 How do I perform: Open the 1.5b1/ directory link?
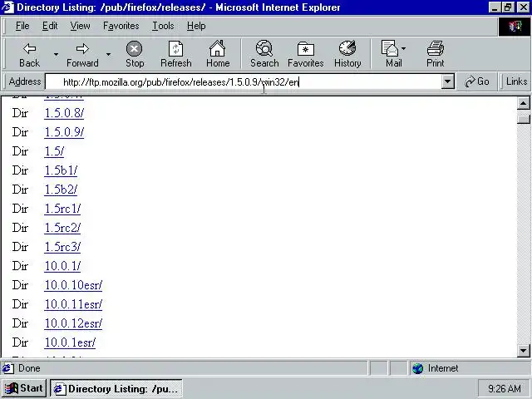click(61, 170)
